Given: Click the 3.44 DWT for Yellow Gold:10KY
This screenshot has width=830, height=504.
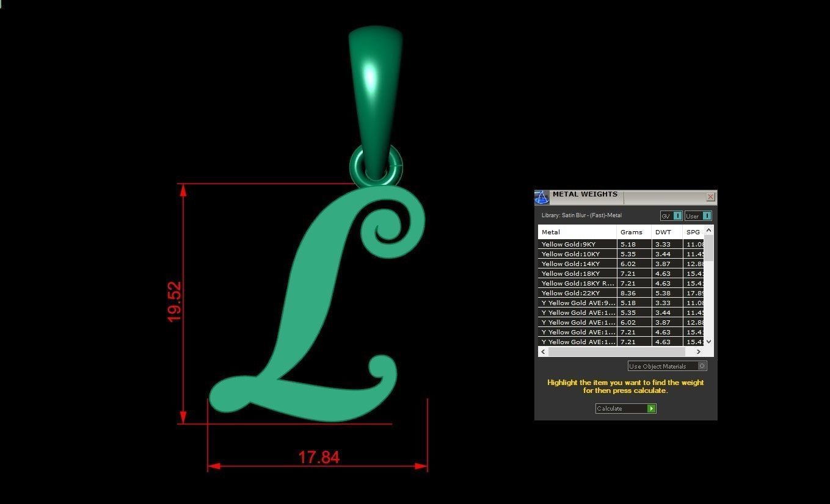Looking at the screenshot, I should pos(663,254).
